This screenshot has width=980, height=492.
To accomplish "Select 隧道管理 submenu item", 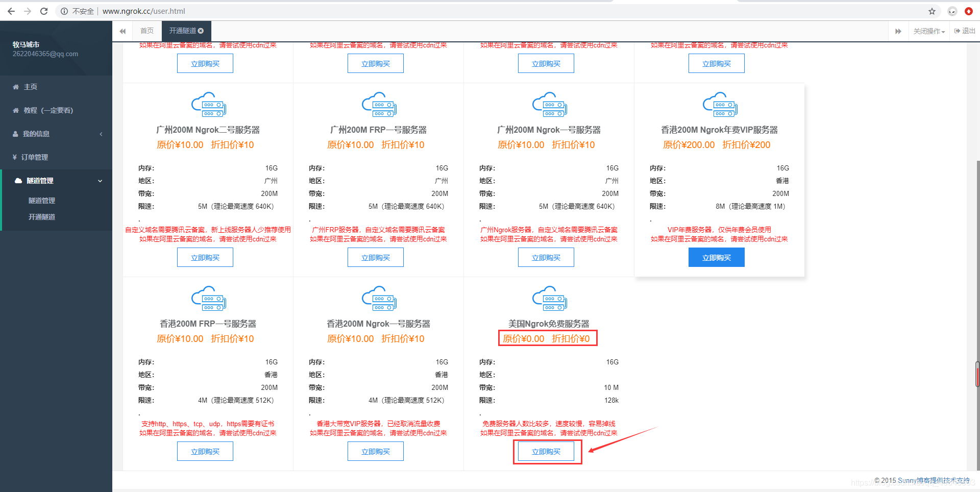I will 42,201.
